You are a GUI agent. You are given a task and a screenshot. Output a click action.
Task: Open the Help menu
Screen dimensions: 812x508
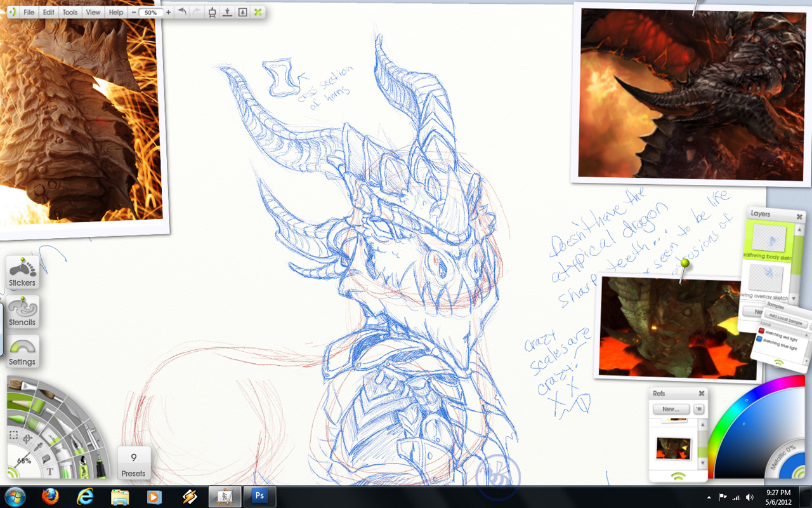(116, 12)
